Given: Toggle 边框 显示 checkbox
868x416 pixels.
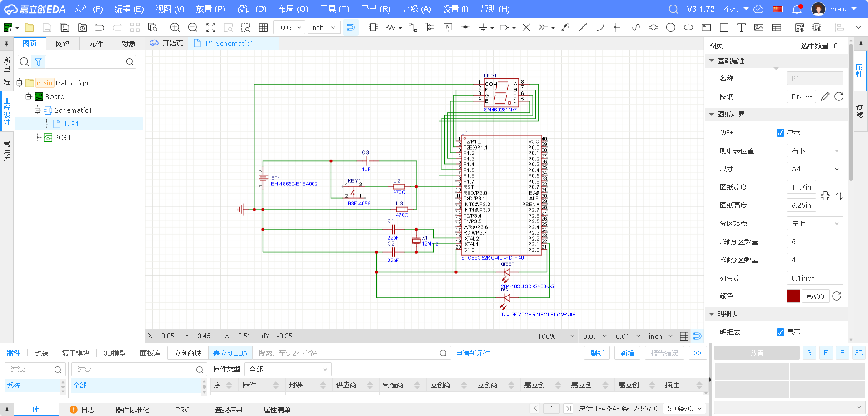Looking at the screenshot, I should [x=780, y=133].
